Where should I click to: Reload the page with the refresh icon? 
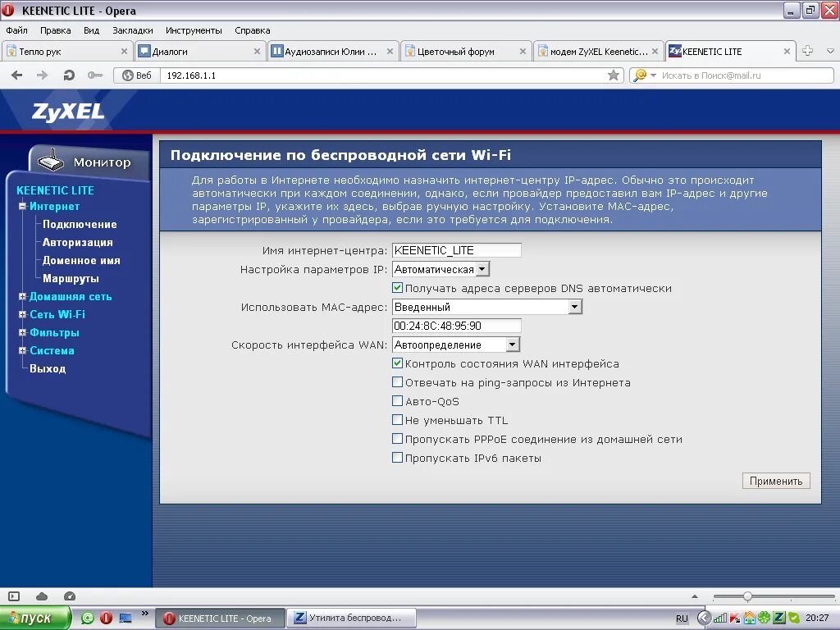click(69, 75)
